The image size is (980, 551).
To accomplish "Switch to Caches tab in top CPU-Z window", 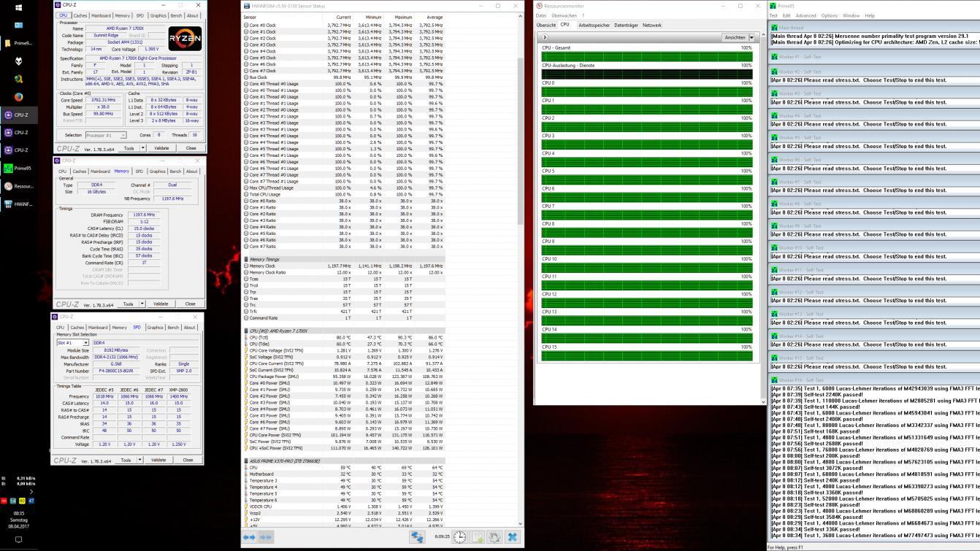I will (x=80, y=15).
